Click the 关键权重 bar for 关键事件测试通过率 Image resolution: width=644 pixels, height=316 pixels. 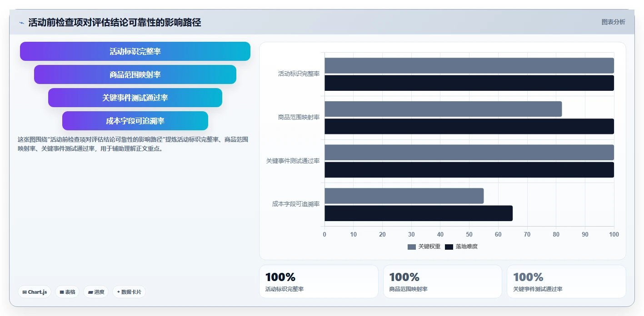469,153
